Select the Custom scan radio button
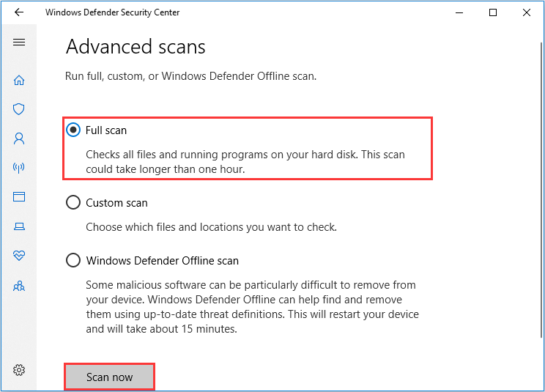 (73, 202)
